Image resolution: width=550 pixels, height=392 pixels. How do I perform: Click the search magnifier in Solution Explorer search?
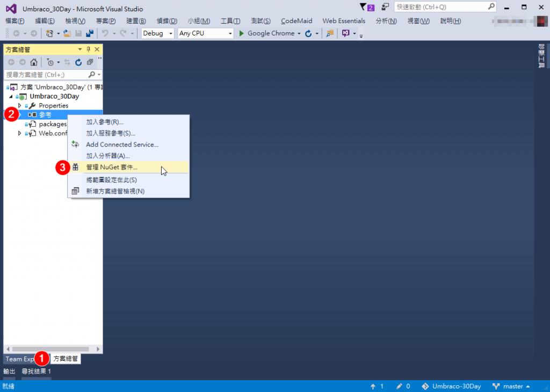[91, 74]
